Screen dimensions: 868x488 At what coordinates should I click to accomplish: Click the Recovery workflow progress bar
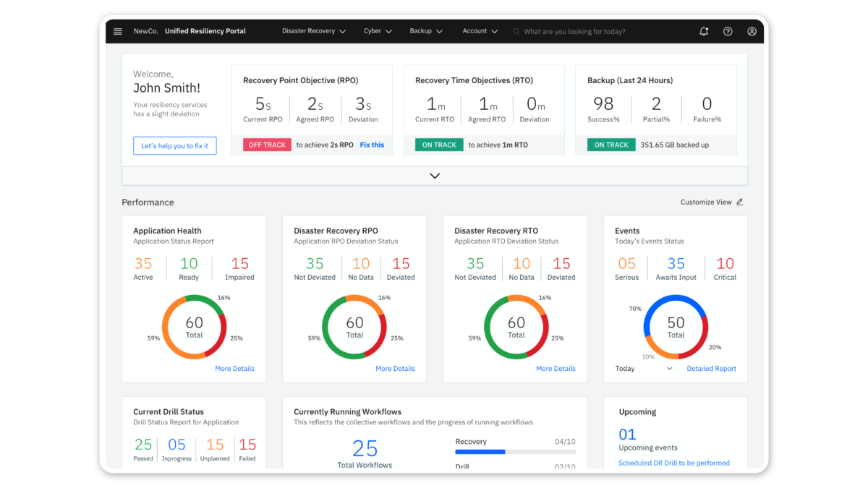(x=515, y=452)
